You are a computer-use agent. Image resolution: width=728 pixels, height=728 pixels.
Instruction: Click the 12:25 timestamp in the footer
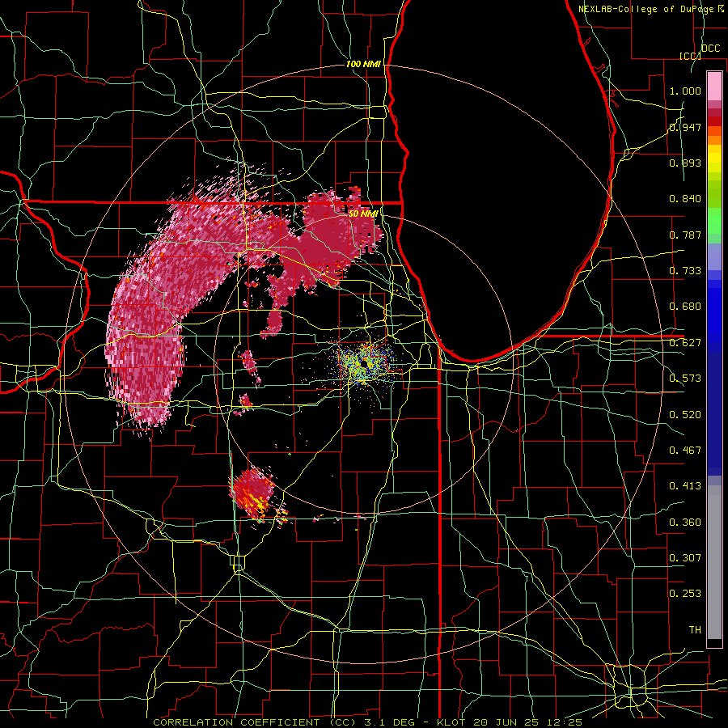(564, 722)
